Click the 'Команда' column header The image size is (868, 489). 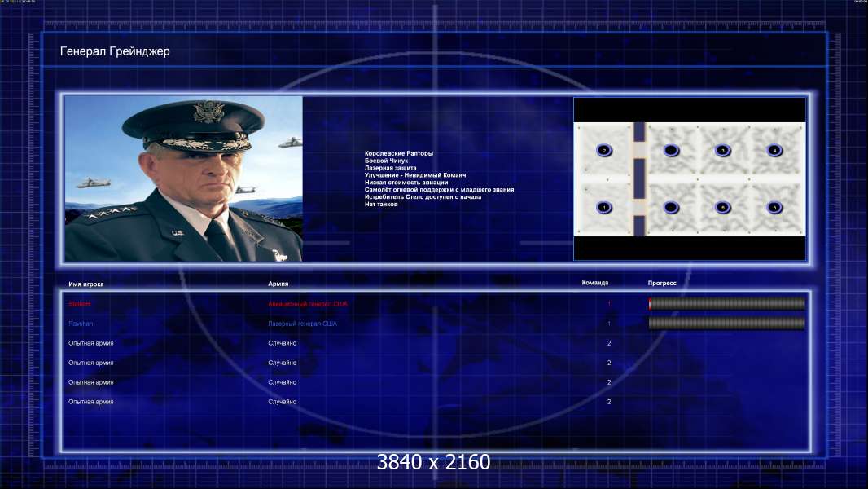(595, 283)
